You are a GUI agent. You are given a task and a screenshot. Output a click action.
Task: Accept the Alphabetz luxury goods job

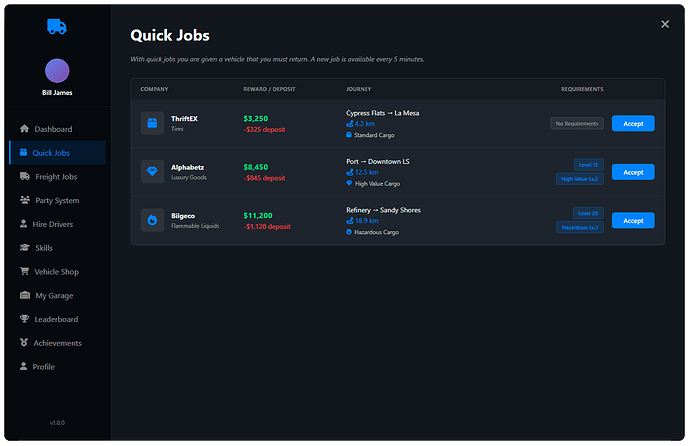pos(632,172)
